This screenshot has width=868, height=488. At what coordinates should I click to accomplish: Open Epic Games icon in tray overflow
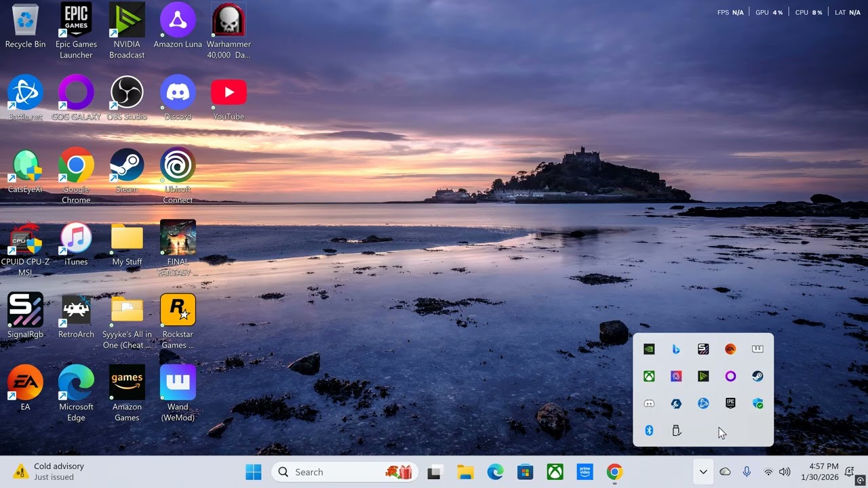(x=730, y=403)
